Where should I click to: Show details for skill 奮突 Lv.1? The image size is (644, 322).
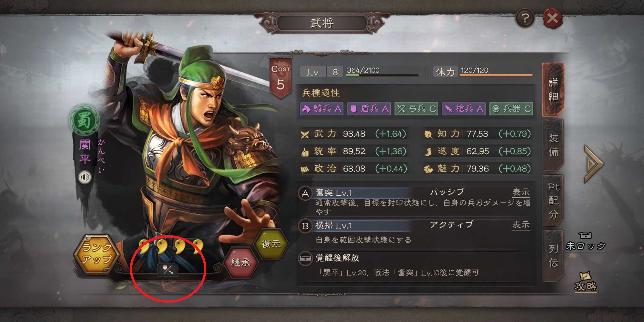(x=521, y=192)
